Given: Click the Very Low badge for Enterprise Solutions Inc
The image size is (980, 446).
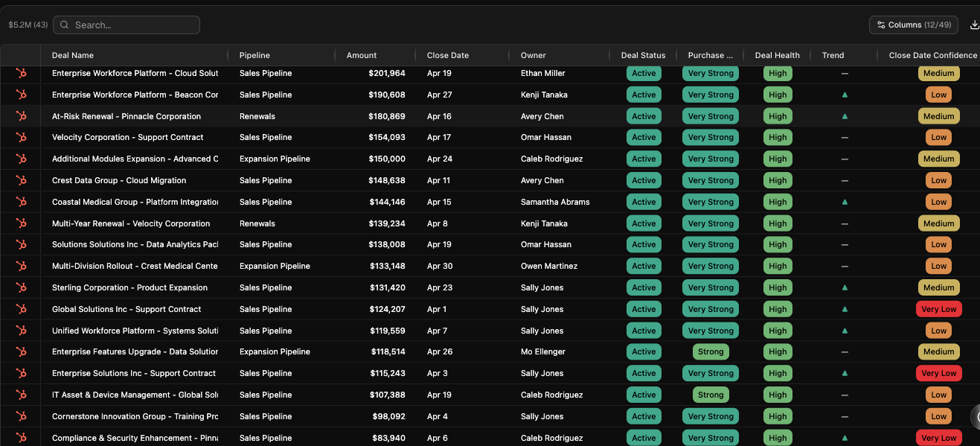Looking at the screenshot, I should pyautogui.click(x=938, y=374).
